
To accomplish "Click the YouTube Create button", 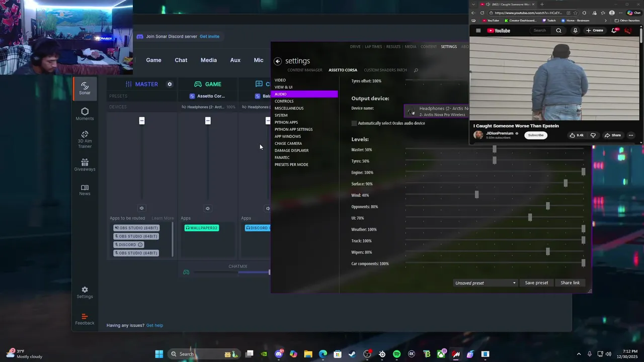I will point(595,31).
